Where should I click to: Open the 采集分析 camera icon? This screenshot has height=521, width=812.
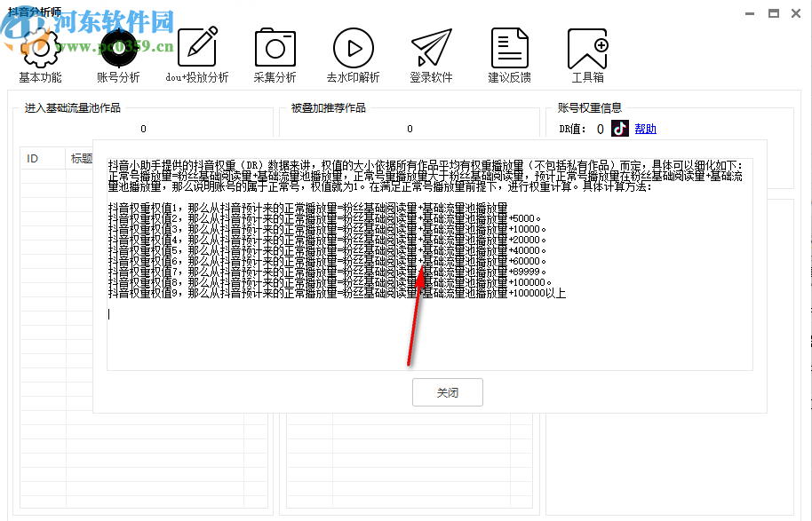pos(275,48)
